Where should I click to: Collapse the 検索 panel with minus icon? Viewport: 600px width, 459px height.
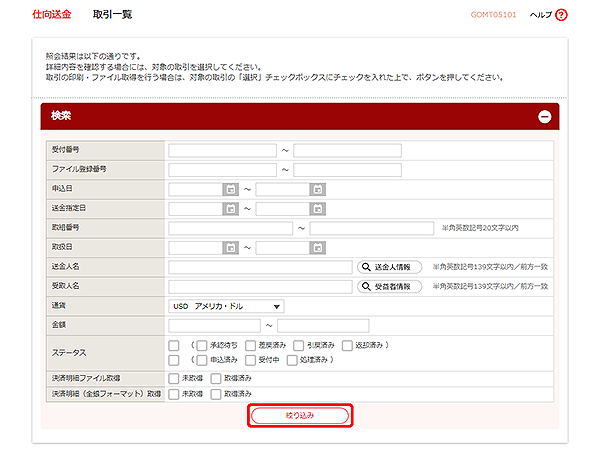(545, 117)
